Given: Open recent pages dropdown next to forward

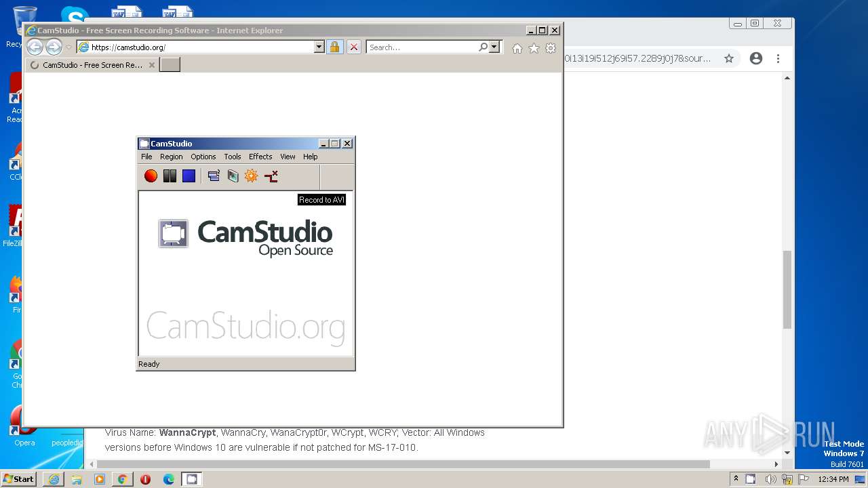Looking at the screenshot, I should point(68,47).
